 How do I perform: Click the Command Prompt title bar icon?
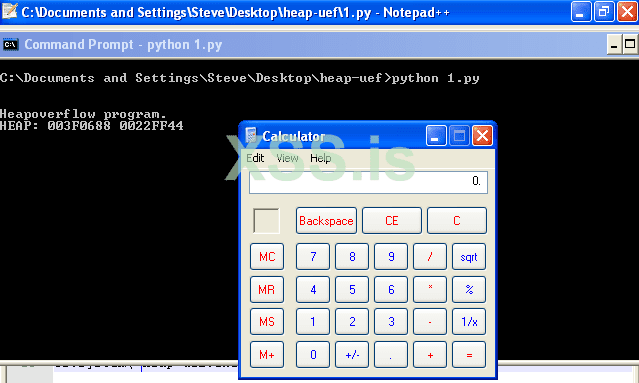10,44
